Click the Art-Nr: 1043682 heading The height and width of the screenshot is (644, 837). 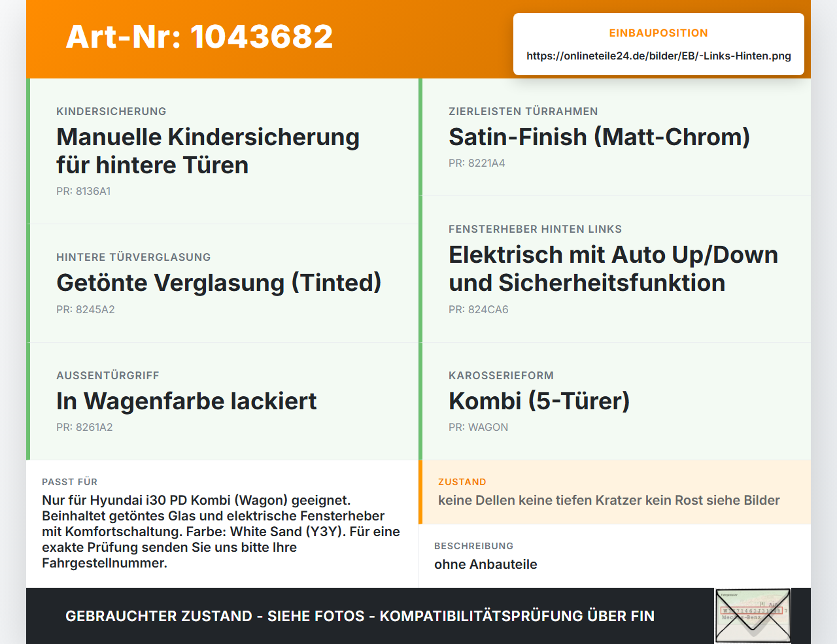(x=199, y=37)
